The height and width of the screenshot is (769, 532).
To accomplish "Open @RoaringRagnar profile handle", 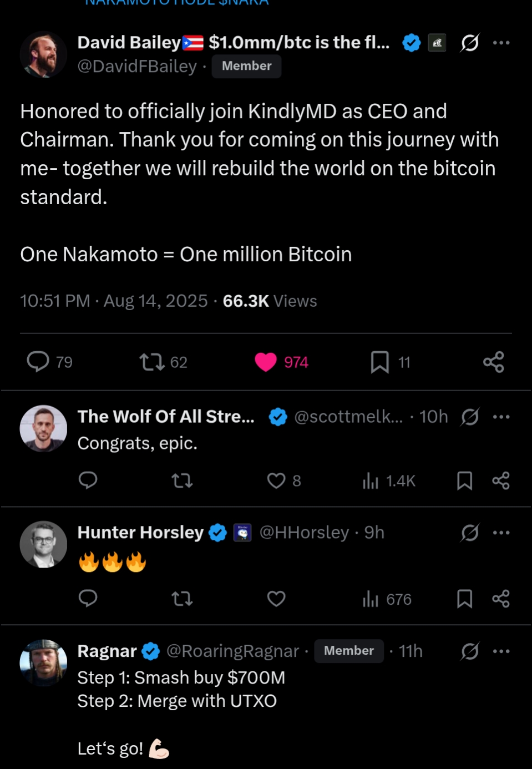I will click(x=232, y=651).
